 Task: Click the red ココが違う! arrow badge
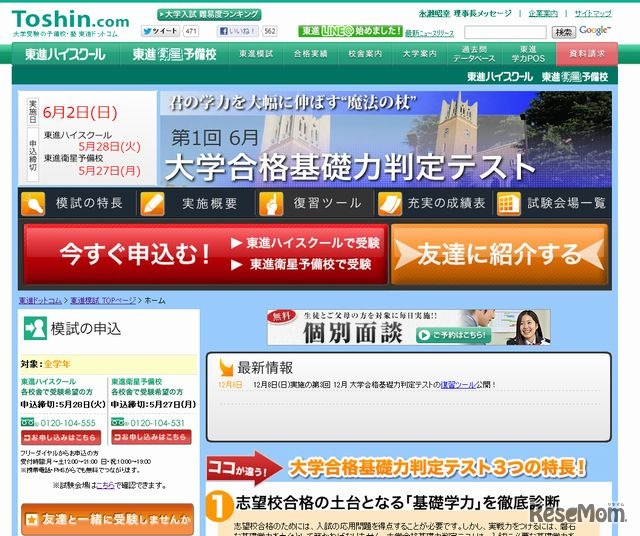coord(244,469)
